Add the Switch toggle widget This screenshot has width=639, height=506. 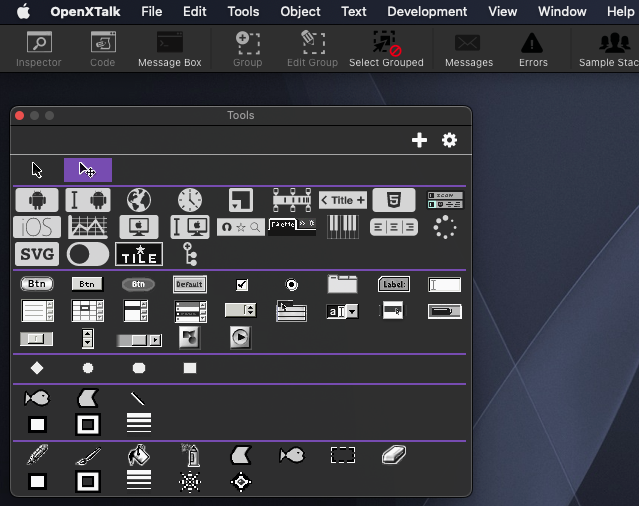point(88,254)
